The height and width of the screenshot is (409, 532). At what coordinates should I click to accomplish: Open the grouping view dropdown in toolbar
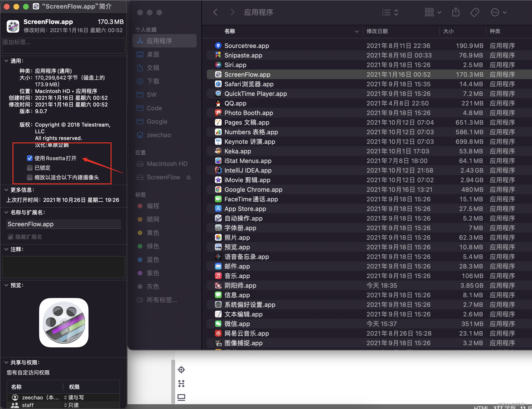click(x=433, y=12)
